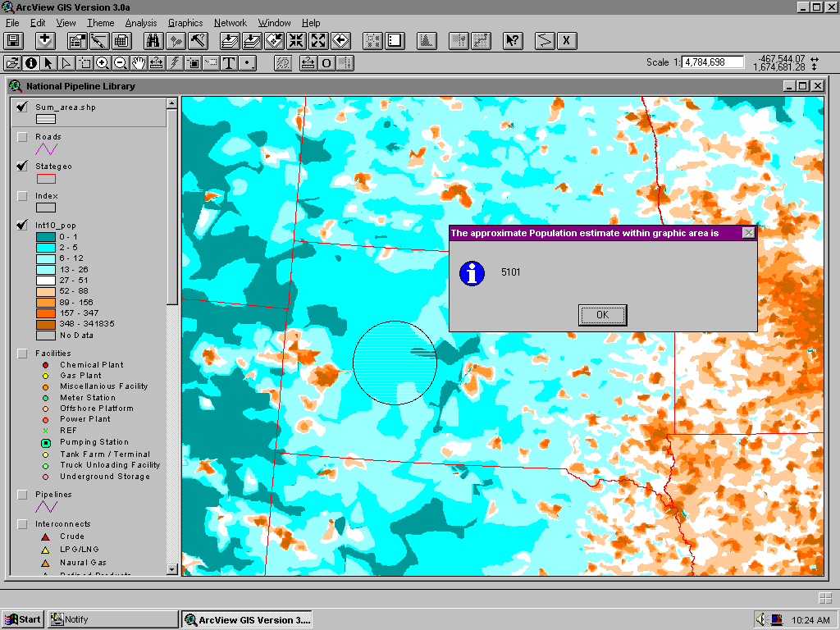Switch to Notify in the taskbar
The width and height of the screenshot is (840, 630).
click(x=112, y=620)
